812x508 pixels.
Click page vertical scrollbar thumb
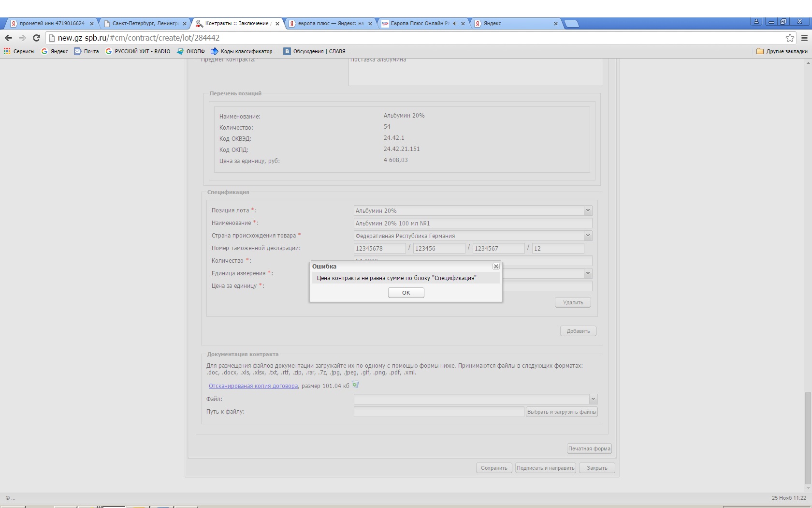808,438
